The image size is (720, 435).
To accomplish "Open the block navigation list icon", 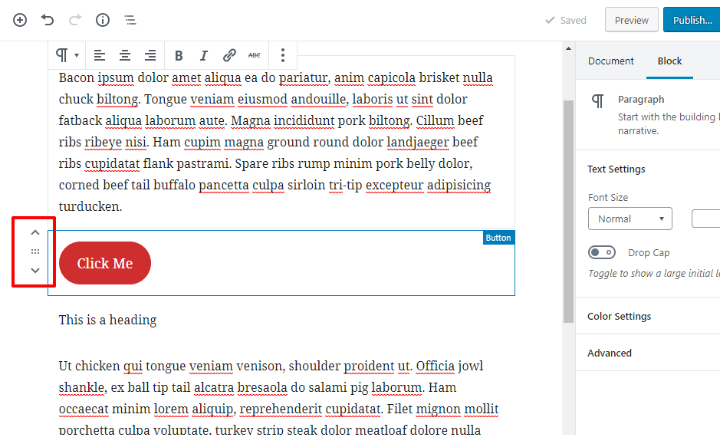I will (x=130, y=20).
